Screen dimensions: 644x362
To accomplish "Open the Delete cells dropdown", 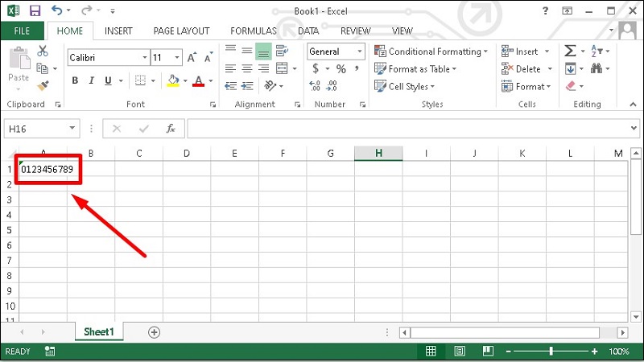I will [550, 69].
